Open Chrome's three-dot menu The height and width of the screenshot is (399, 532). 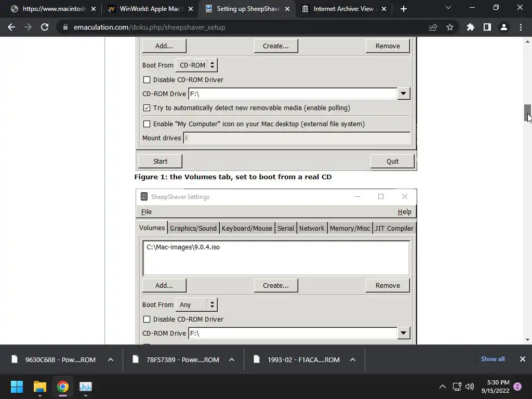pos(521,27)
